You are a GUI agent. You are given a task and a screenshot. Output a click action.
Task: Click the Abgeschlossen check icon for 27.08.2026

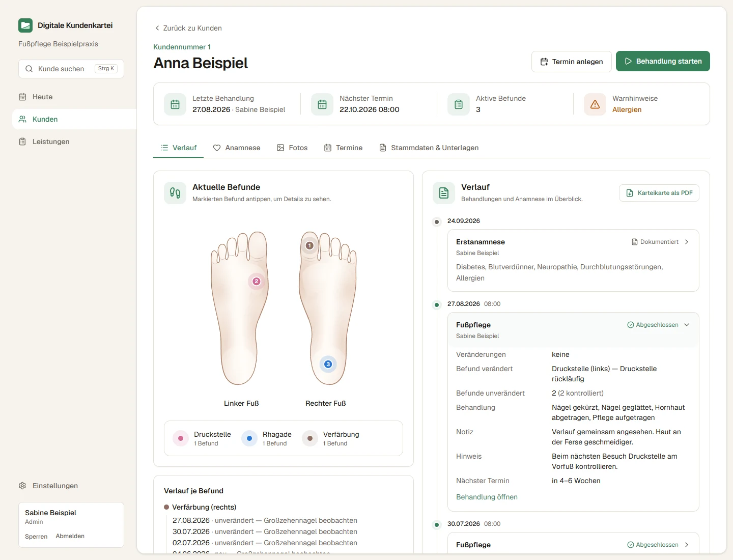(x=631, y=325)
